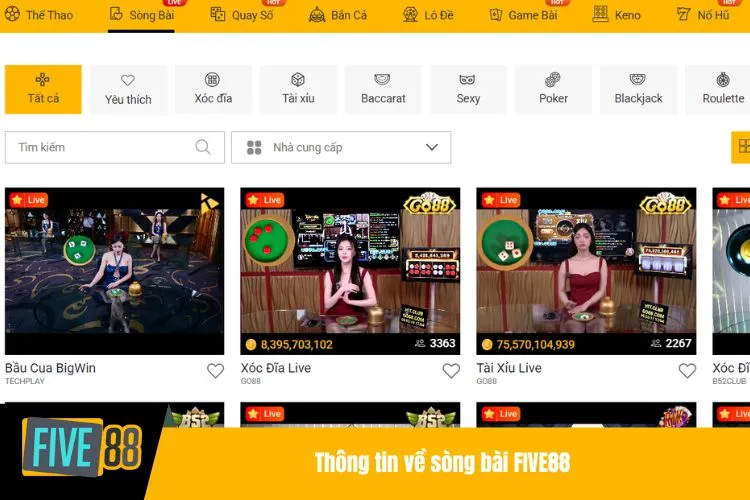Open the Sòng Bài menu tab
750x500 pixels.
(142, 15)
